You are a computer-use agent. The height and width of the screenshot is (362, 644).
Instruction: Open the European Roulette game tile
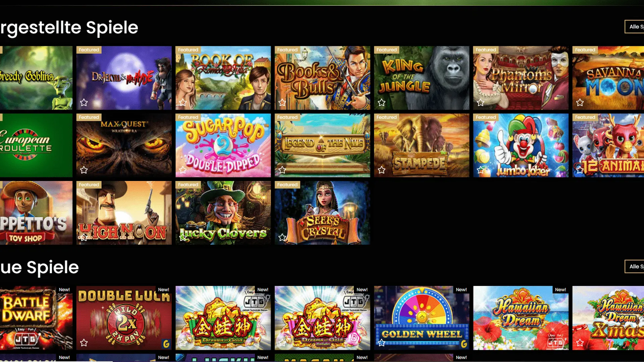[x=36, y=145]
